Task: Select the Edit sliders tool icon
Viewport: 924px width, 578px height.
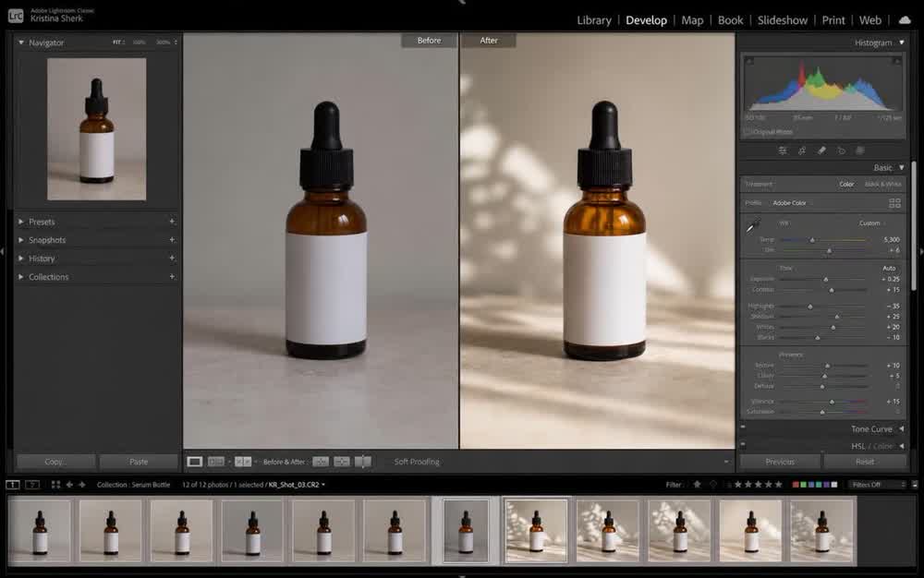Action: point(783,151)
